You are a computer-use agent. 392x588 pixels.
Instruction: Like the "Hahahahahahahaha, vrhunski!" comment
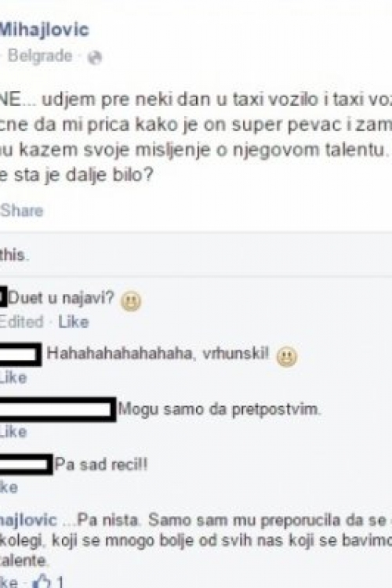[13, 377]
